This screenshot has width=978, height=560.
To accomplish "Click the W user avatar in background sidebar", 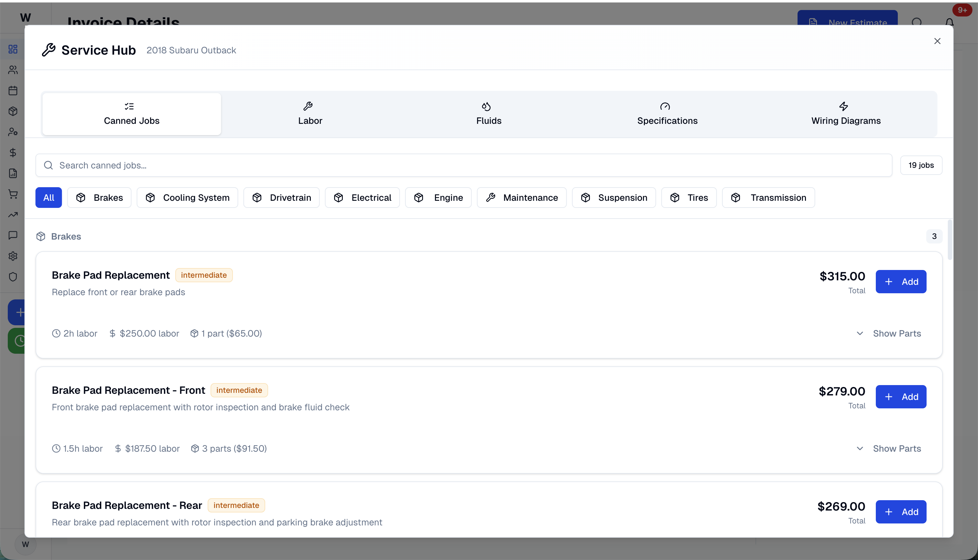I will 26,544.
